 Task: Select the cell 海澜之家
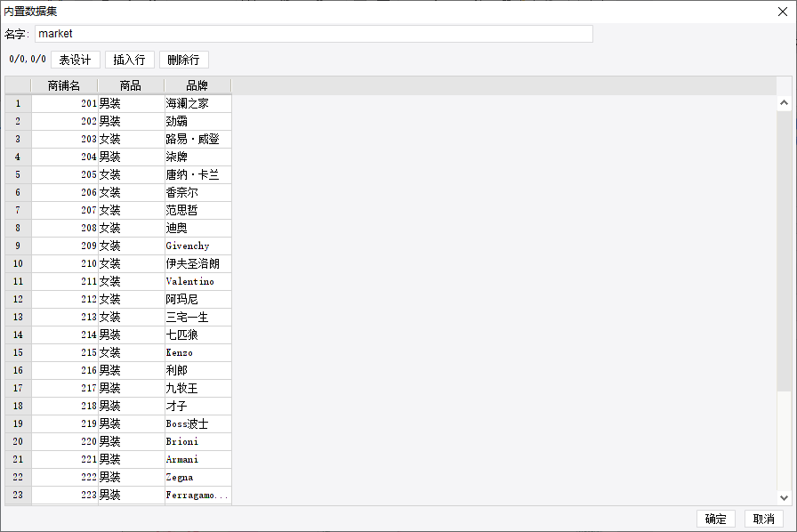coord(198,104)
